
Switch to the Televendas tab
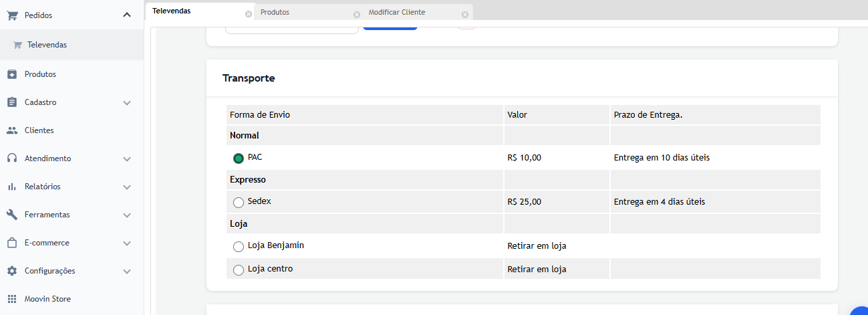click(x=200, y=11)
